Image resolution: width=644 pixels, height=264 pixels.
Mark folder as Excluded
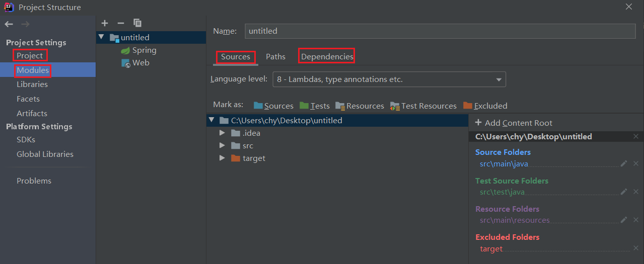485,106
